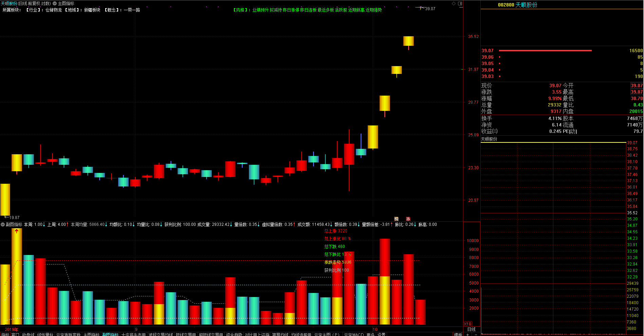This screenshot has height=336, width=644.
Task: Switch to 元宝涨跌家数 indicator tab
Action: pyautogui.click(x=68, y=334)
